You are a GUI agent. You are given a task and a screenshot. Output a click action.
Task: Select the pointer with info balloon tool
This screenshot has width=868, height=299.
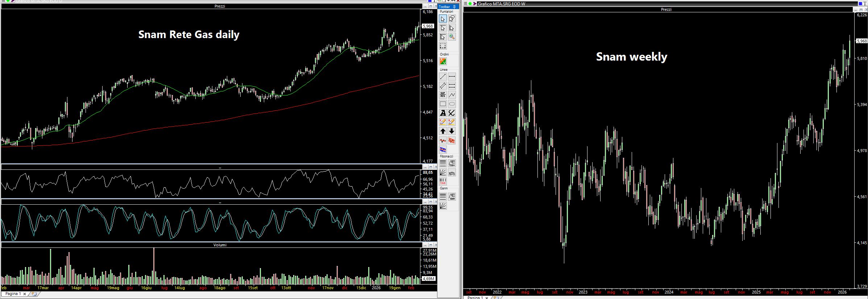452,19
